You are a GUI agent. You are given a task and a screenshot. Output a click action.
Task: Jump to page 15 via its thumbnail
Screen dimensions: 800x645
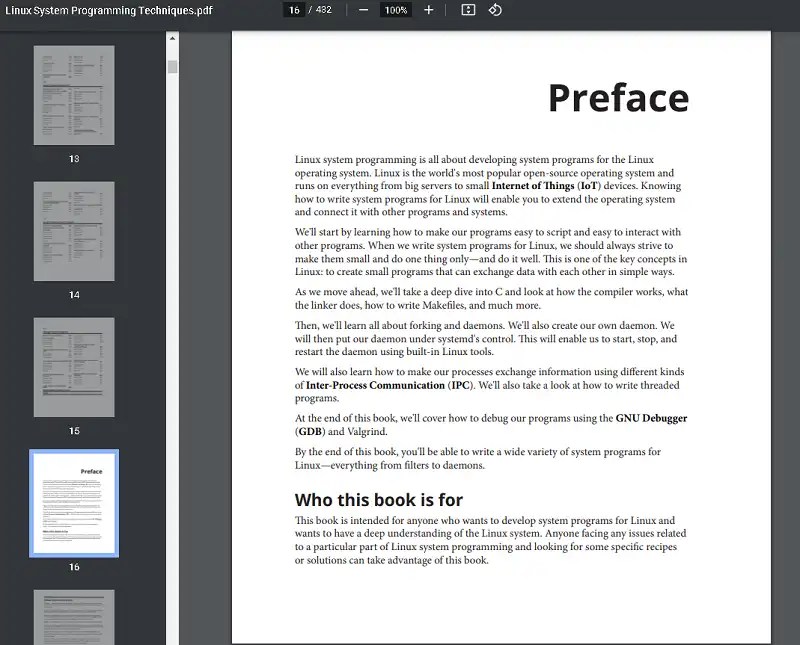tap(72, 368)
